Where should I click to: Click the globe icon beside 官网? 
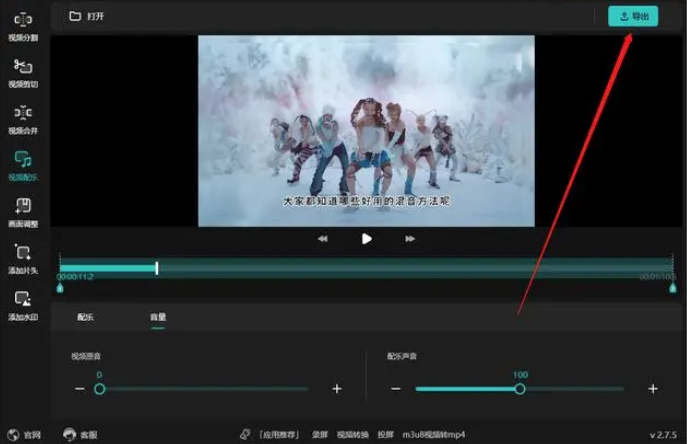[x=13, y=435]
